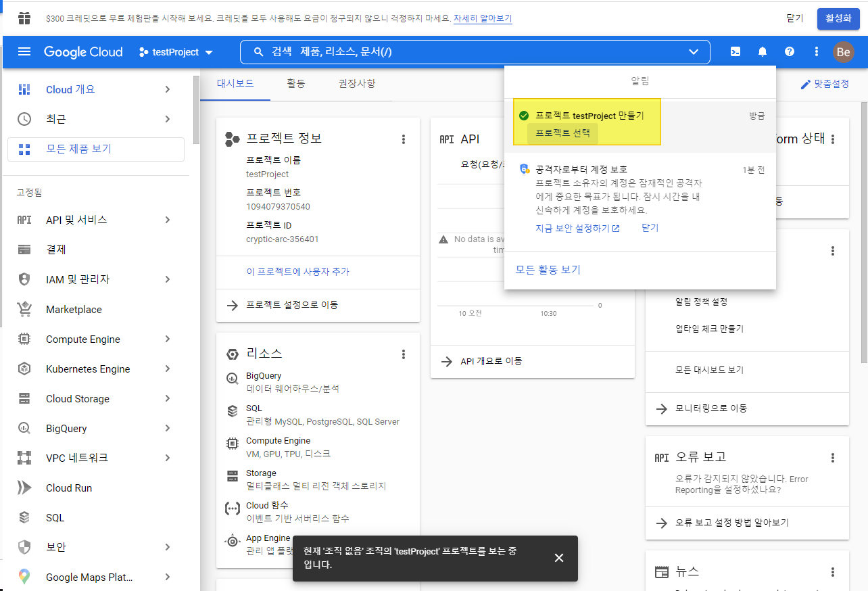The width and height of the screenshot is (868, 591).
Task: Click the pencil icon beside 맞춤설정
Action: (x=805, y=85)
